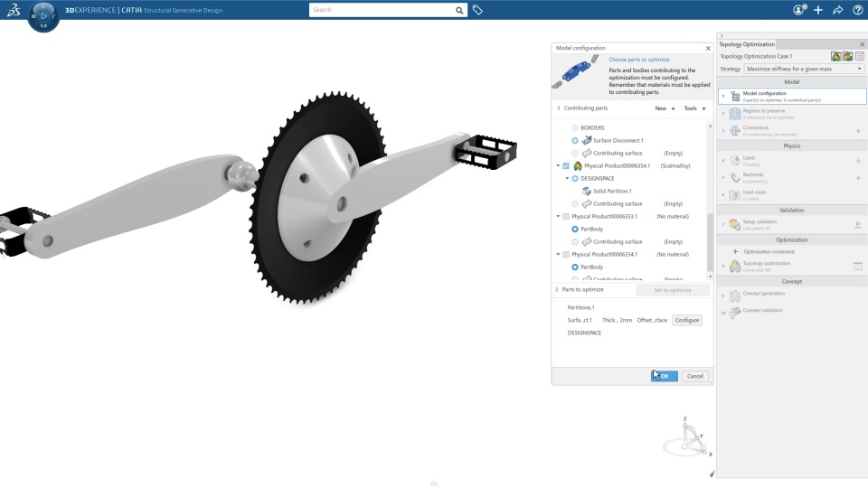This screenshot has height=488, width=868.
Task: Select Contributing surface radio under Product00006333.1 PartBody
Action: tap(575, 242)
